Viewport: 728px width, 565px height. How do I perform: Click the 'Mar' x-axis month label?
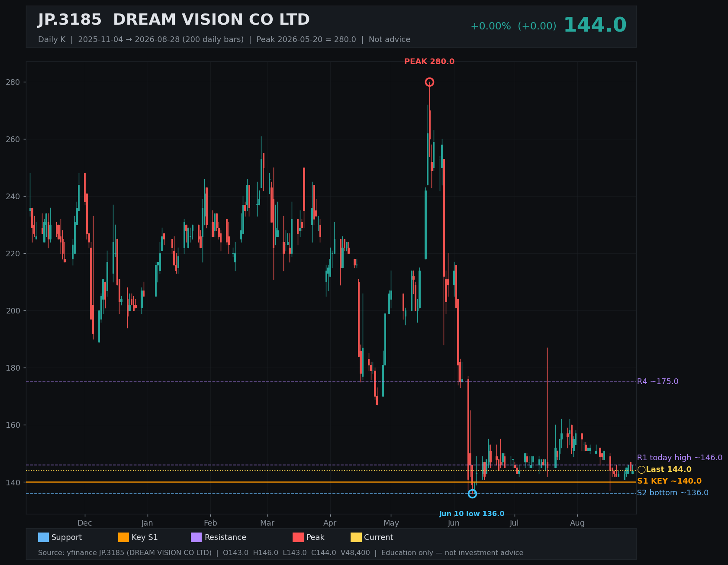[x=267, y=523]
